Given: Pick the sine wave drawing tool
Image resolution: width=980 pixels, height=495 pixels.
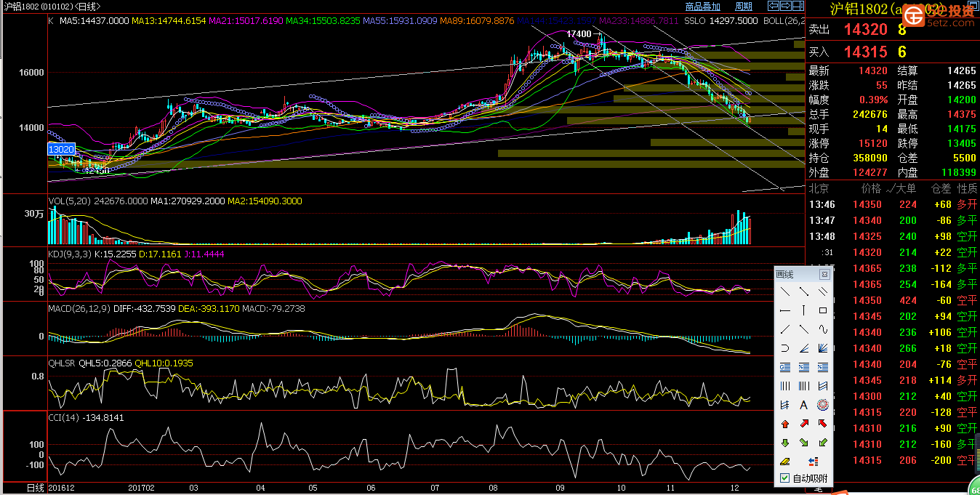Looking at the screenshot, I should point(823,329).
